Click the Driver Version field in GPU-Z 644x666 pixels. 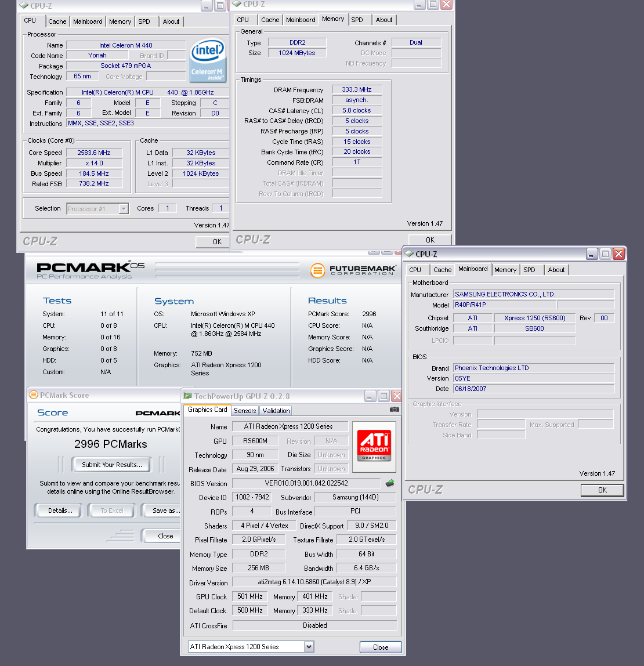[314, 582]
